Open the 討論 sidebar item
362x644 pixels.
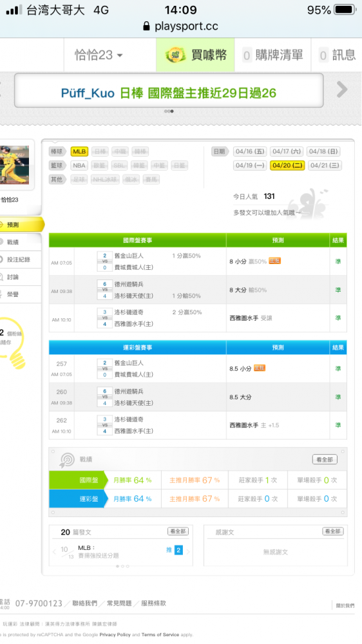coord(20,277)
